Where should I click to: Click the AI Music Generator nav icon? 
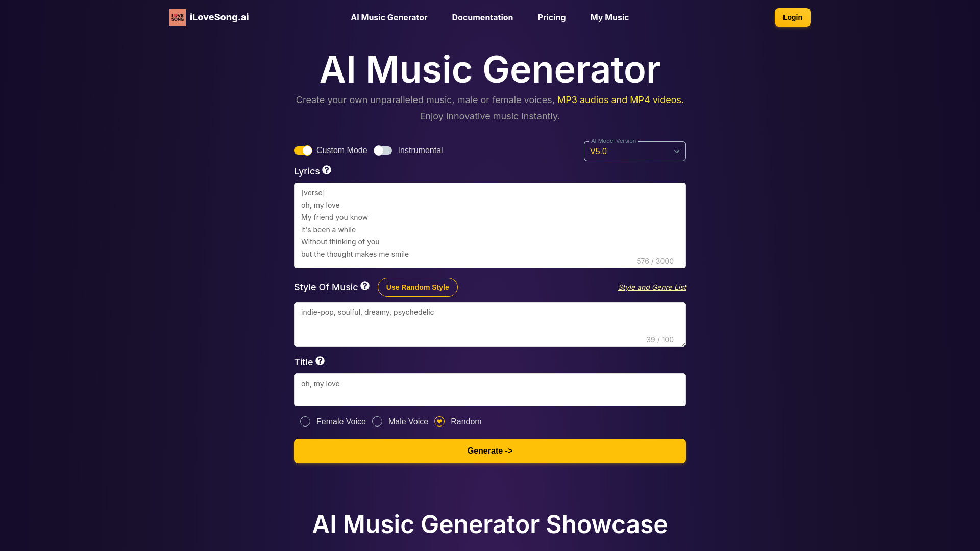tap(389, 17)
